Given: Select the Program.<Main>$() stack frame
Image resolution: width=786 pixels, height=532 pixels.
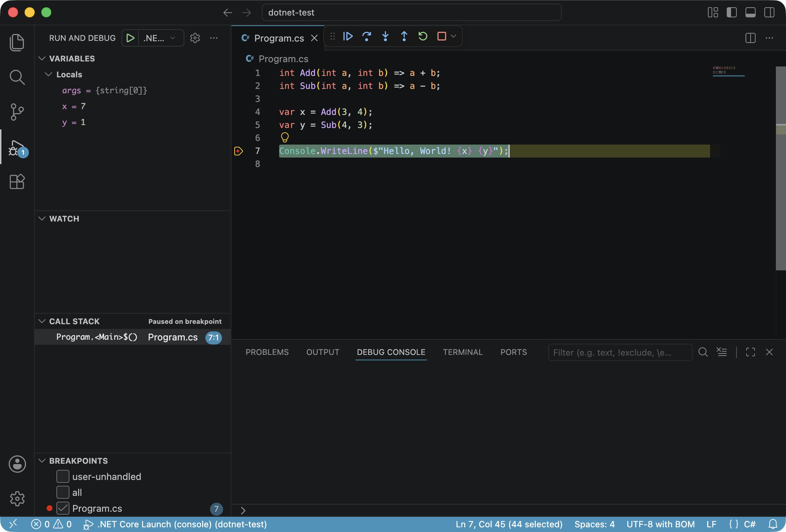Looking at the screenshot, I should [x=133, y=337].
